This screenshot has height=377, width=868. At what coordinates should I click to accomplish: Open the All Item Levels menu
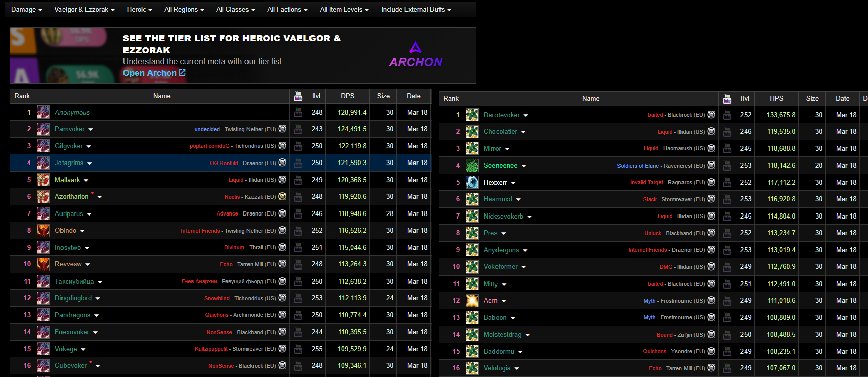344,10
